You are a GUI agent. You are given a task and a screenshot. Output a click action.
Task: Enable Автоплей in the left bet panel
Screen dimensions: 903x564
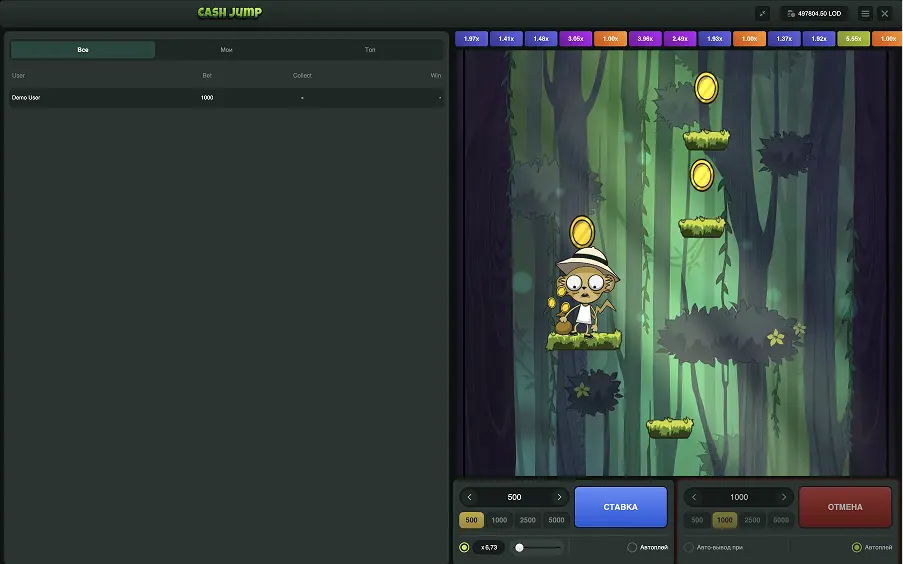pyautogui.click(x=632, y=547)
